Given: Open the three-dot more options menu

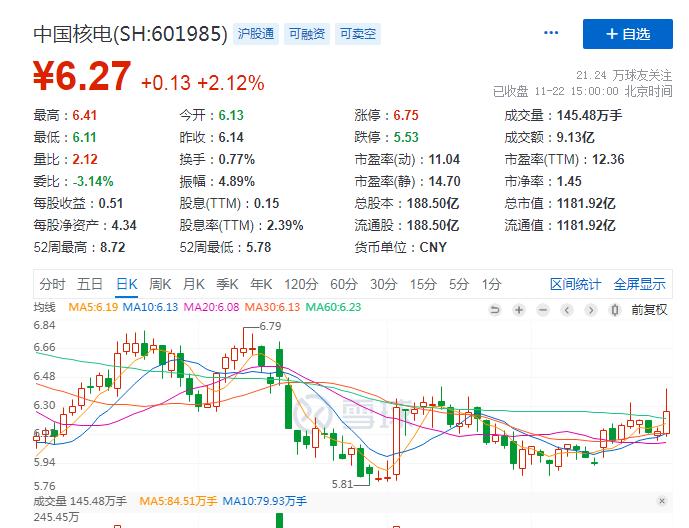Looking at the screenshot, I should click(551, 33).
